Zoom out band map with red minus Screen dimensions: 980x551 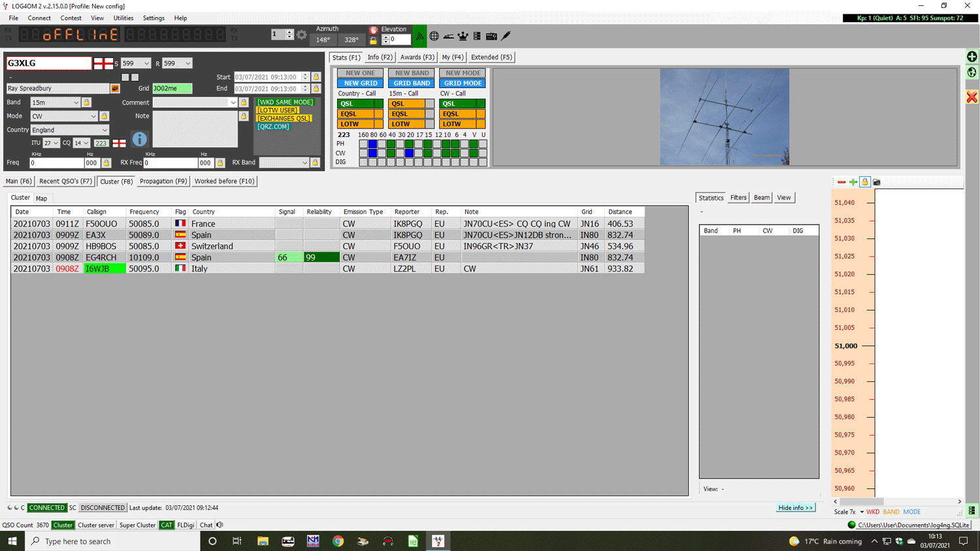point(841,182)
